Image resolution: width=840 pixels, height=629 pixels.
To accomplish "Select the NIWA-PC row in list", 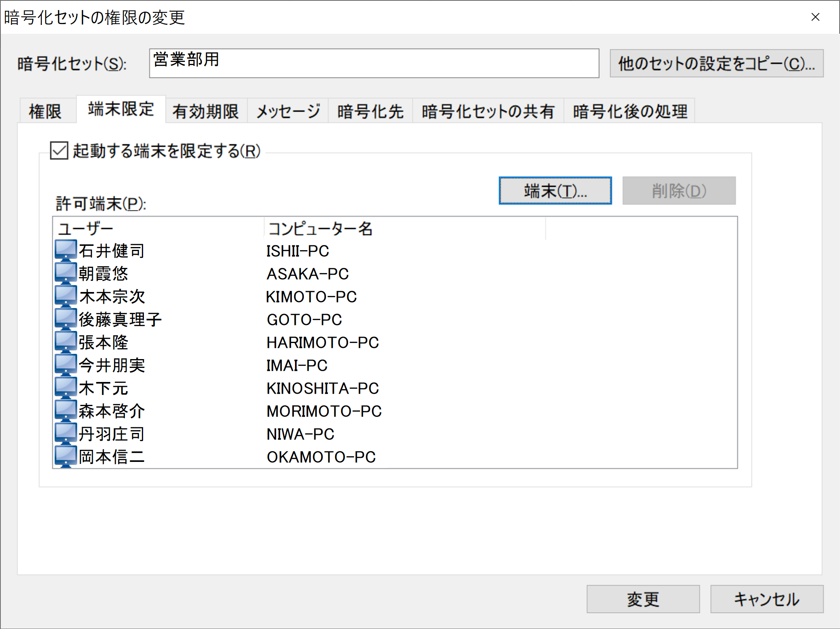I will pos(300,434).
